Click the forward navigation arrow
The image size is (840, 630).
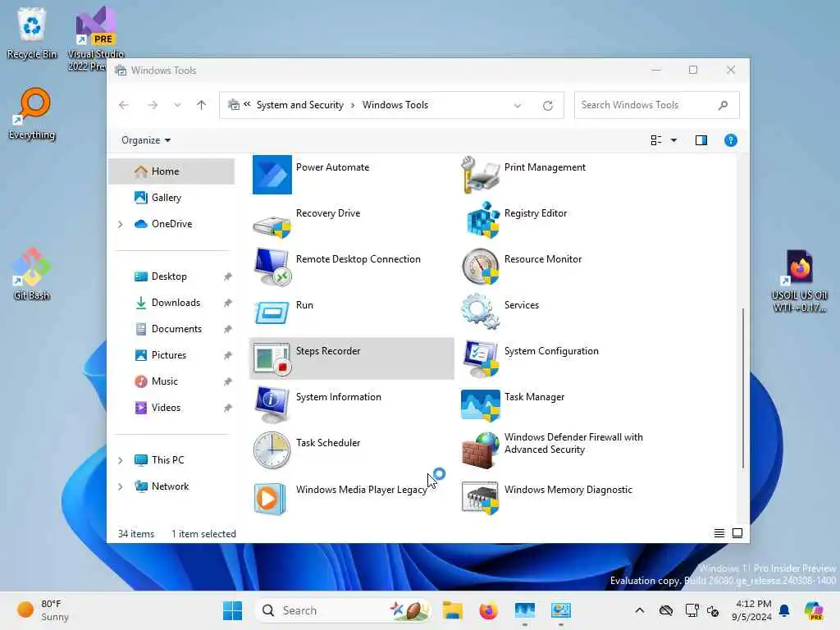pos(153,105)
